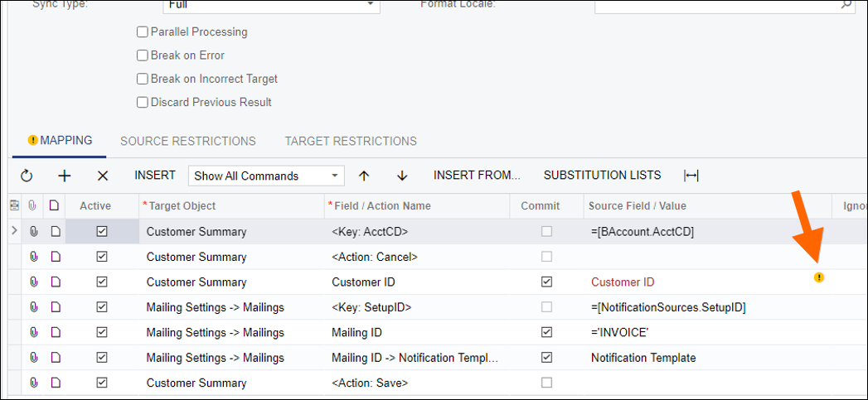Click the Refresh icon in grid toolbar

[x=27, y=176]
